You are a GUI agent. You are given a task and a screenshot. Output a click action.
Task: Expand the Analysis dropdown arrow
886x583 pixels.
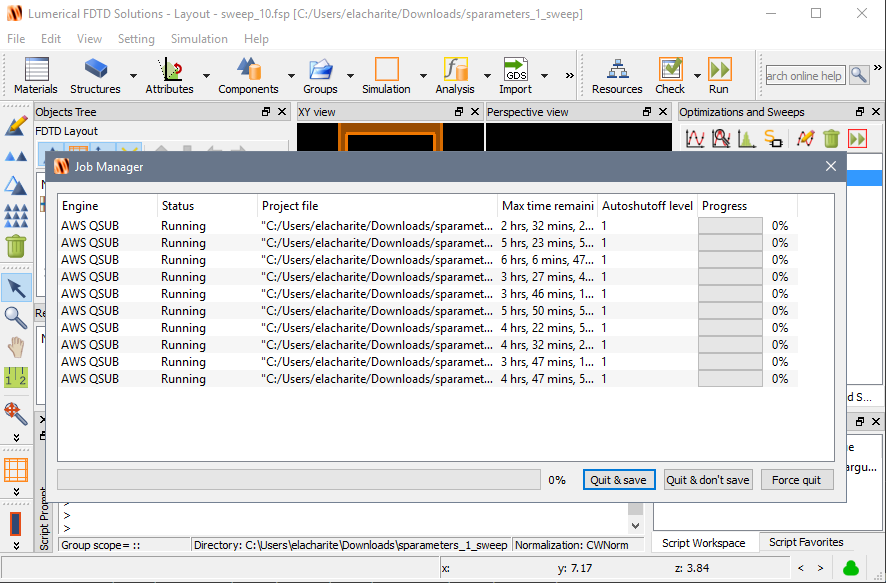(487, 75)
